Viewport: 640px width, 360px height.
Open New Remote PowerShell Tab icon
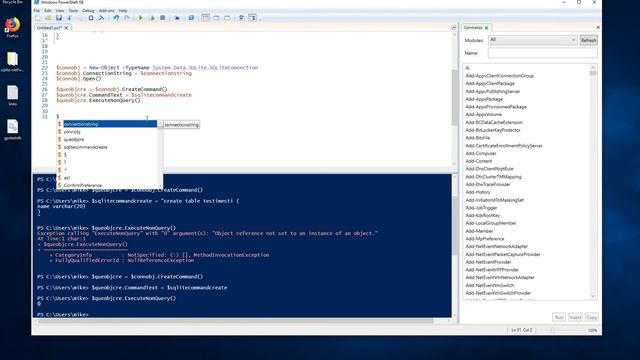click(x=177, y=18)
